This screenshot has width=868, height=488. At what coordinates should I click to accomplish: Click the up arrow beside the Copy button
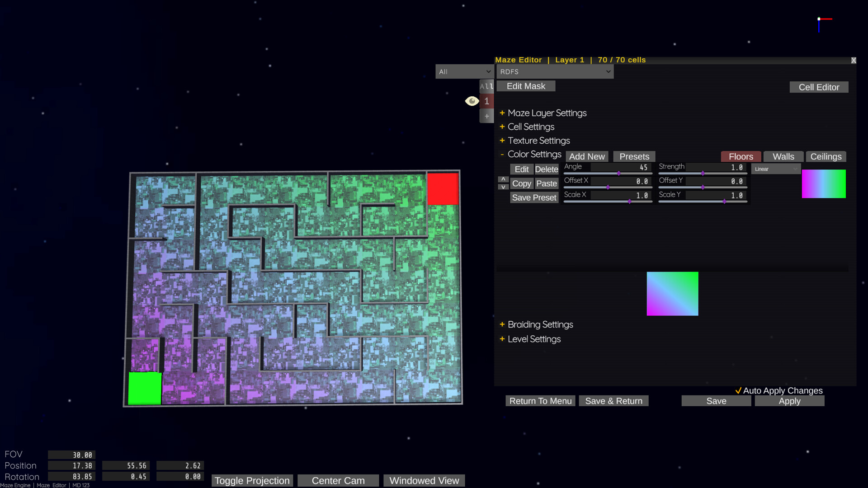click(x=503, y=179)
